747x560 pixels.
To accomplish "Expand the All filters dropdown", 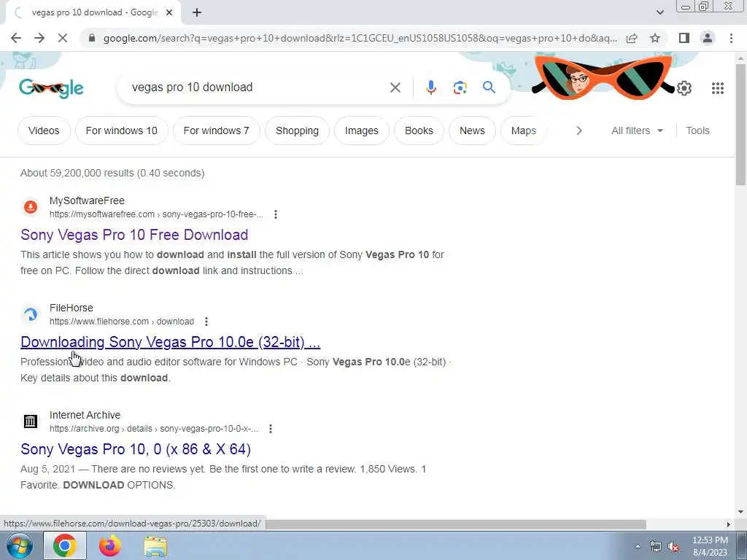I will click(x=637, y=131).
